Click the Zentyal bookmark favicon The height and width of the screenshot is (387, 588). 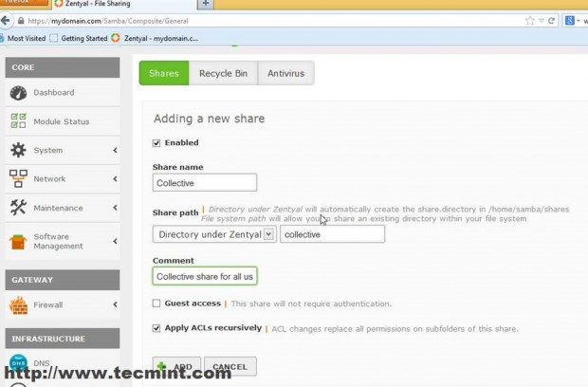(116, 38)
